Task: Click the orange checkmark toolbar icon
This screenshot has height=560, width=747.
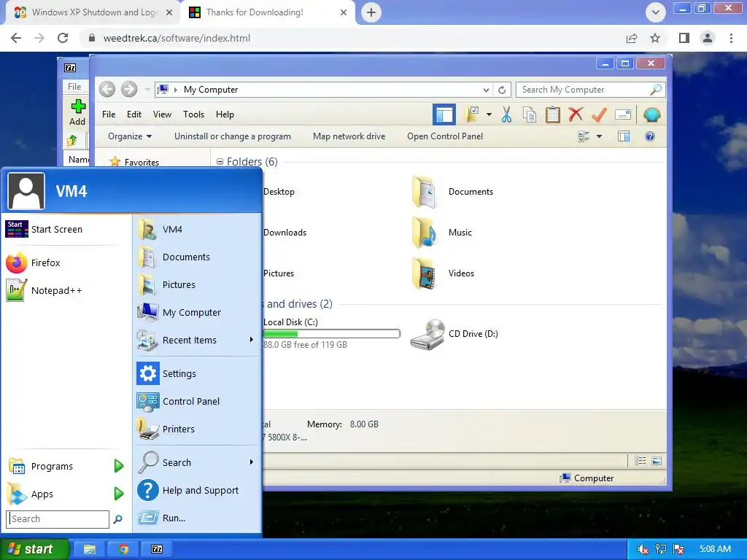Action: [x=599, y=114]
